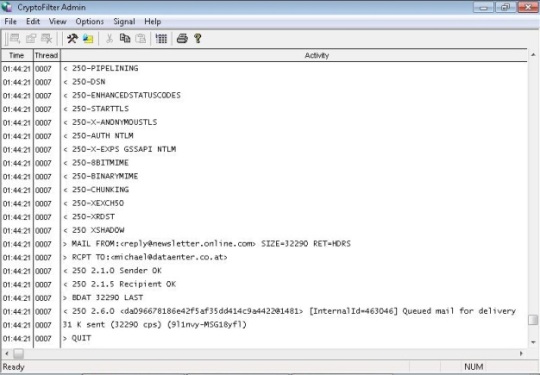Image resolution: width=540 pixels, height=375 pixels.
Task: Click the Thread column header
Action: tap(46, 55)
